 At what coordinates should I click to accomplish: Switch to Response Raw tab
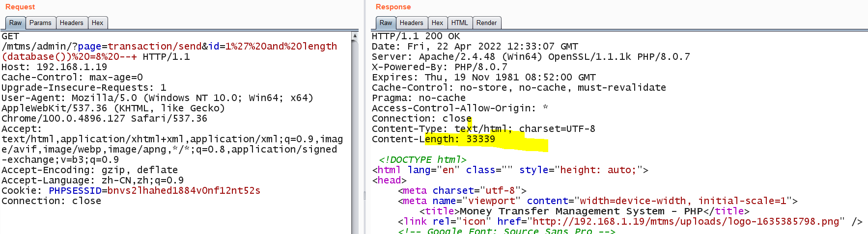pyautogui.click(x=386, y=23)
